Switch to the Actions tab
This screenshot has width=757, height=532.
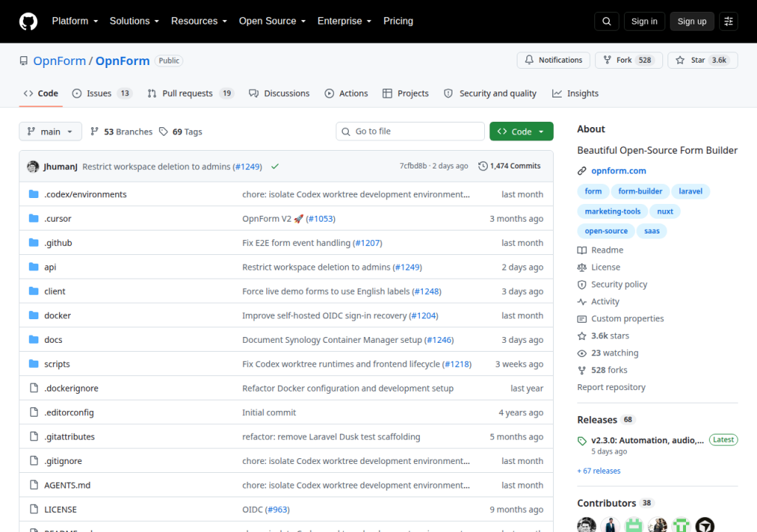pos(346,93)
